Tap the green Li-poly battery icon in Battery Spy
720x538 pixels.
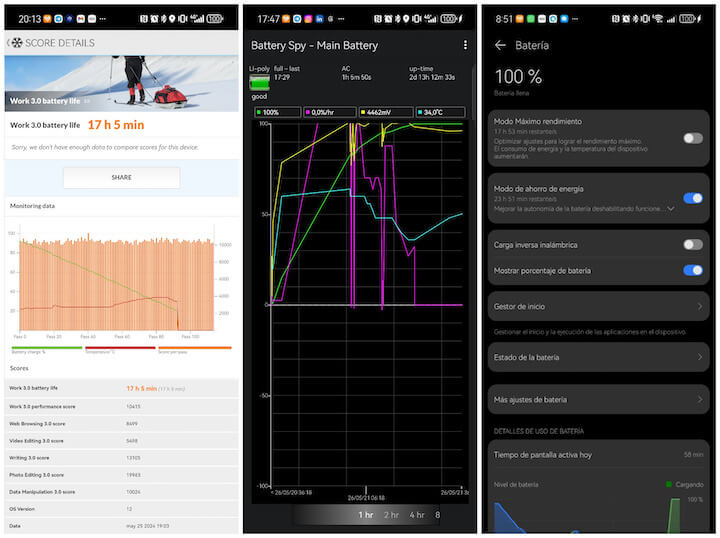point(259,83)
